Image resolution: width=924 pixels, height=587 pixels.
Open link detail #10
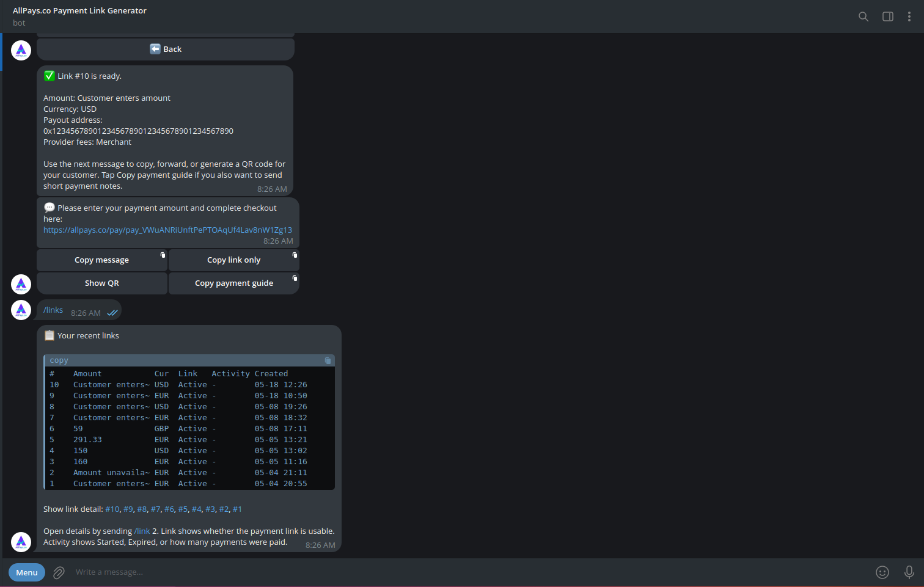pos(112,509)
